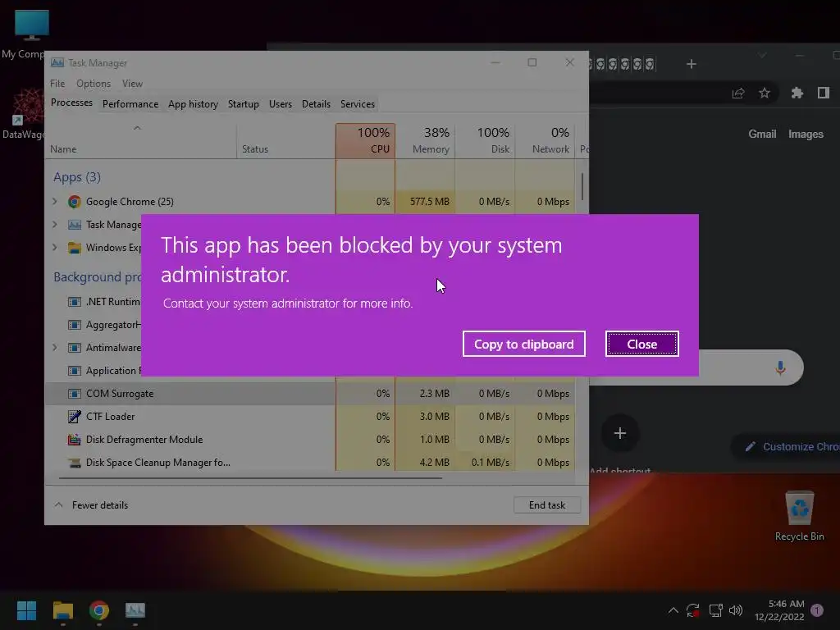
Task: Show hidden system tray icons
Action: pos(673,610)
